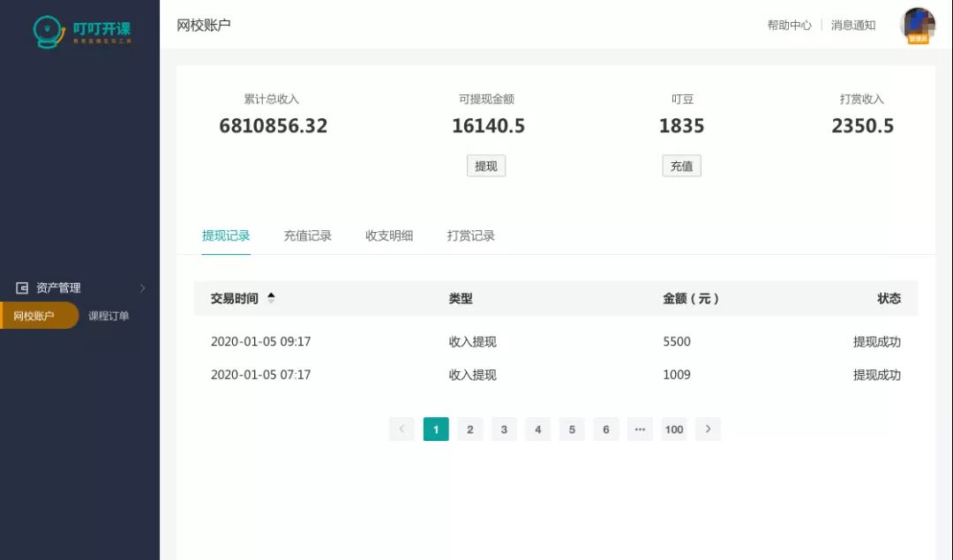Click the ellipsis between pages 6 and 100
This screenshot has height=560, width=953.
[640, 429]
